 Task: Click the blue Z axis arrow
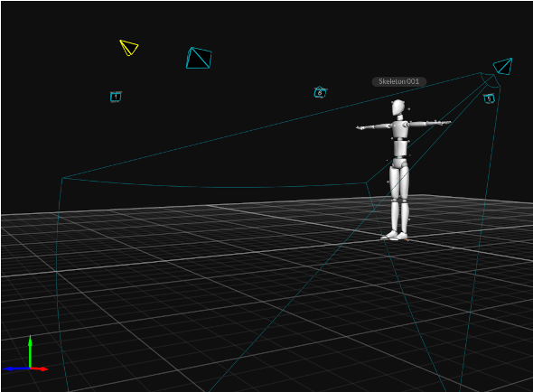[15, 369]
